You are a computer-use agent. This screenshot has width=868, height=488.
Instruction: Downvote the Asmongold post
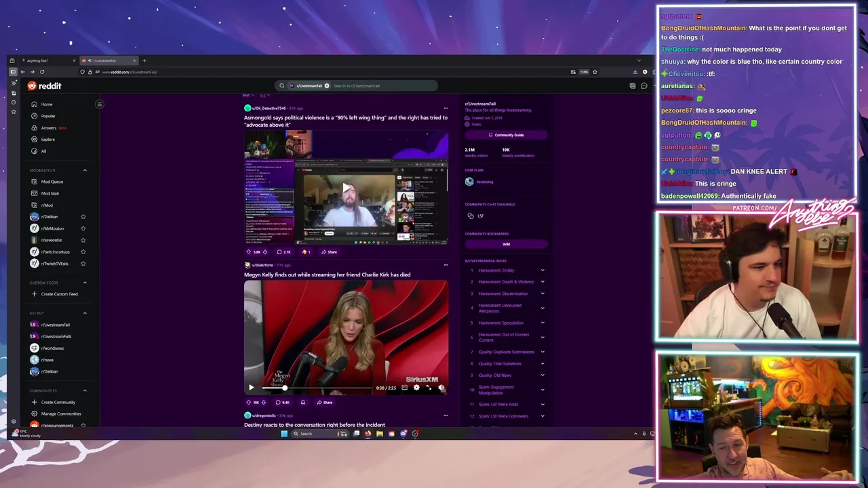coord(264,252)
